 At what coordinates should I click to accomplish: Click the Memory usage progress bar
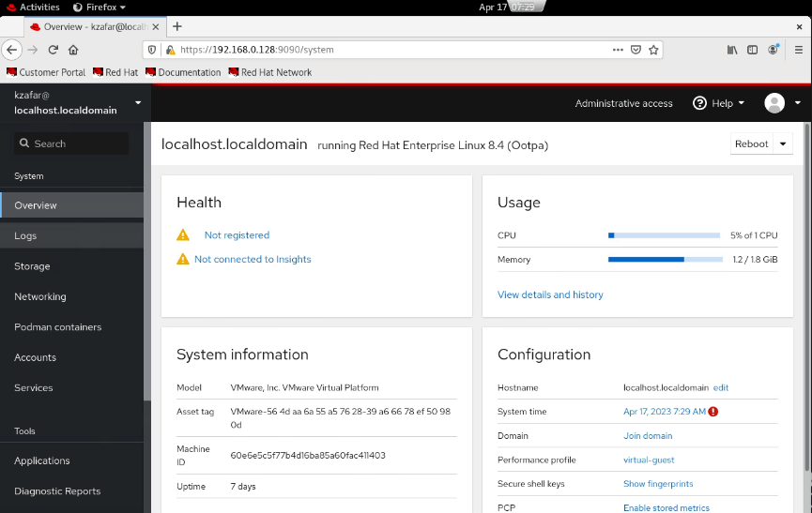click(665, 259)
